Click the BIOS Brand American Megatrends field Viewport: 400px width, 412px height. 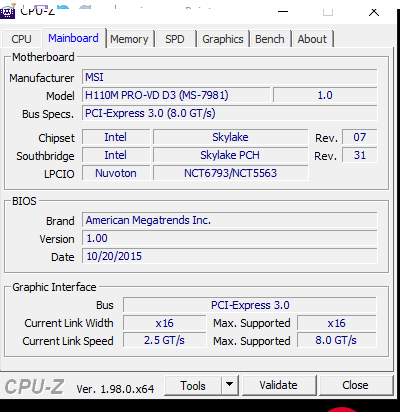pyautogui.click(x=230, y=220)
